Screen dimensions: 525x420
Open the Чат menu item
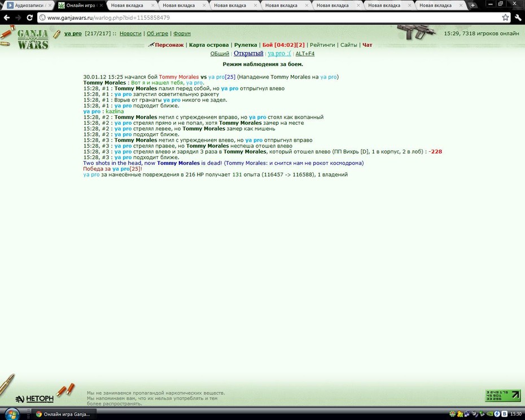[368, 45]
